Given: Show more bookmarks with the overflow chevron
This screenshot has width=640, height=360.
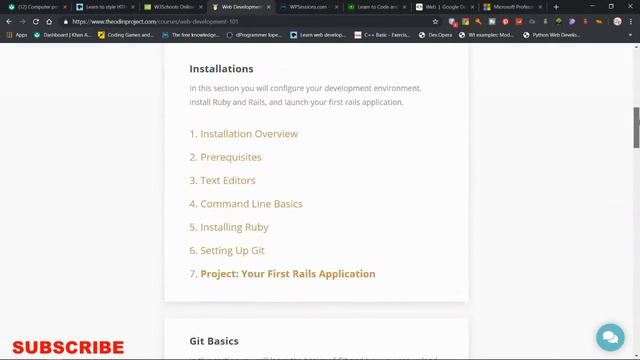Looking at the screenshot, I should tap(630, 35).
